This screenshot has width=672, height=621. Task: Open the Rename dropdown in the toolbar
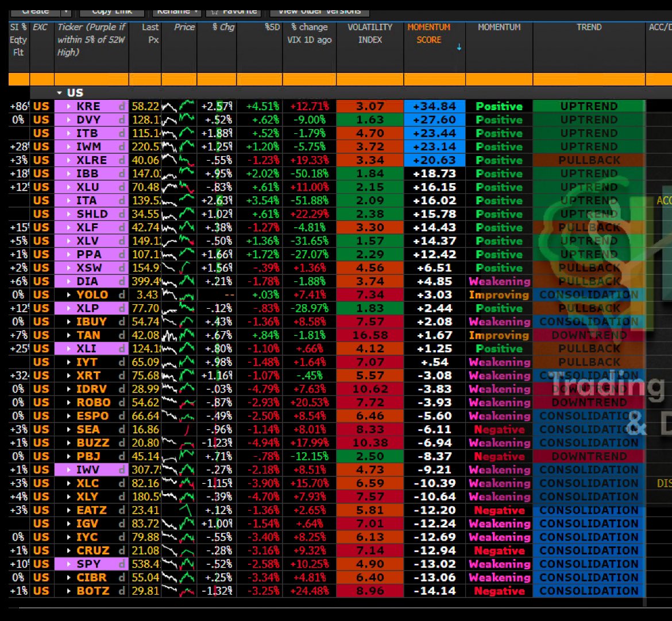177,11
